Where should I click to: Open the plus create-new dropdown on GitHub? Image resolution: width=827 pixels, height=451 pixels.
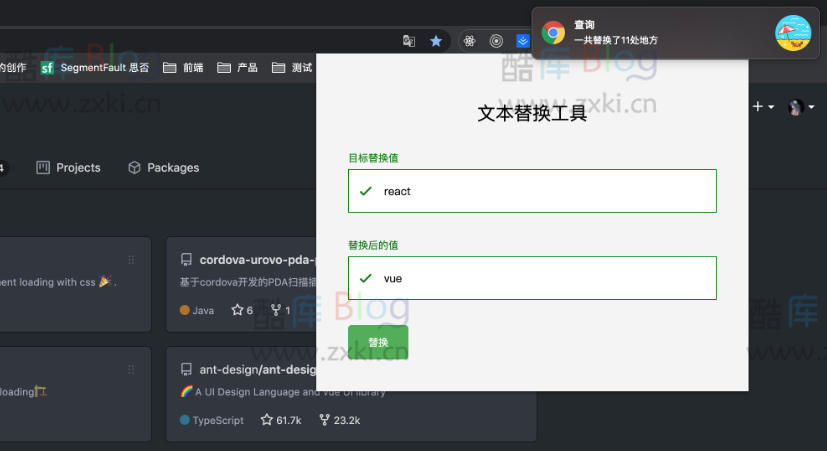pos(763,107)
